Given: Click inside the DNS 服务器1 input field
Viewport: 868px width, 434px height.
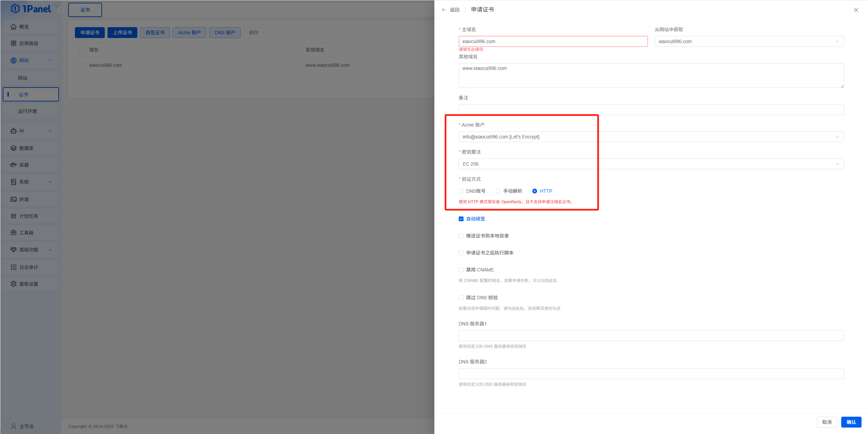Looking at the screenshot, I should [x=651, y=335].
